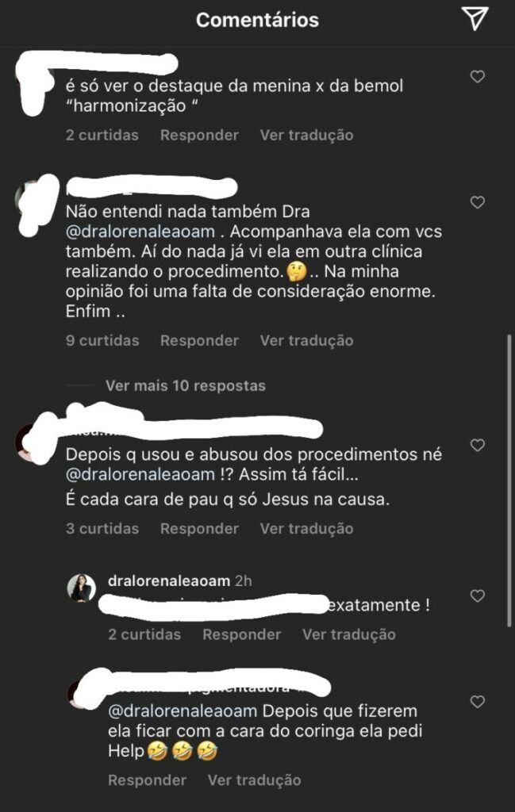This screenshot has height=812, width=515.
Task: Translate the comment with 9 curtidas
Action: coord(307,341)
